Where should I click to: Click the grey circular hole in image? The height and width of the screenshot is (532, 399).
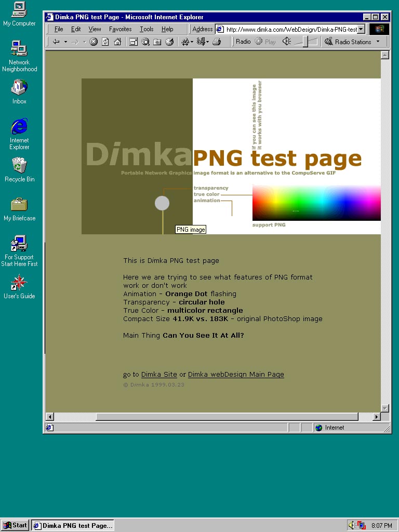(x=162, y=203)
